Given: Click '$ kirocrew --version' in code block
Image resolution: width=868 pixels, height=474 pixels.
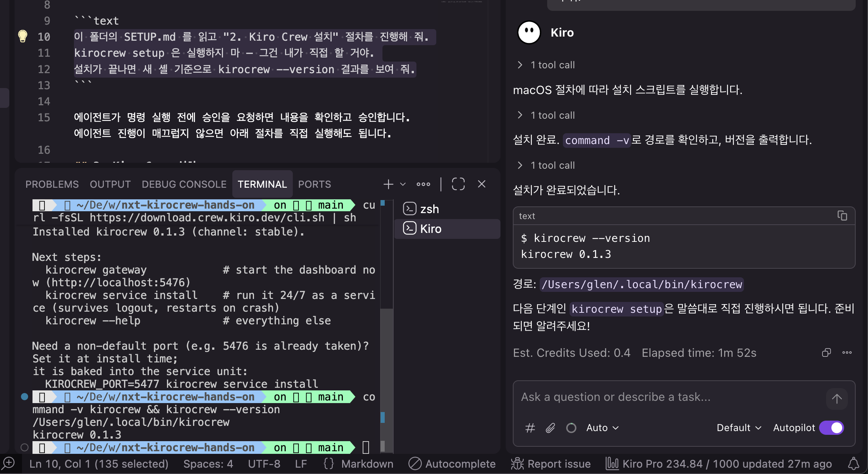Looking at the screenshot, I should (585, 238).
